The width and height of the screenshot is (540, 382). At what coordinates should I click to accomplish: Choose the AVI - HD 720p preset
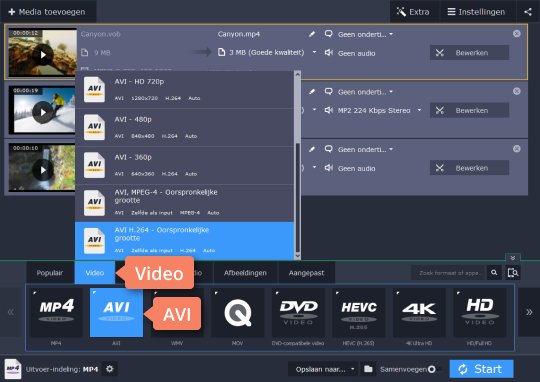(185, 90)
